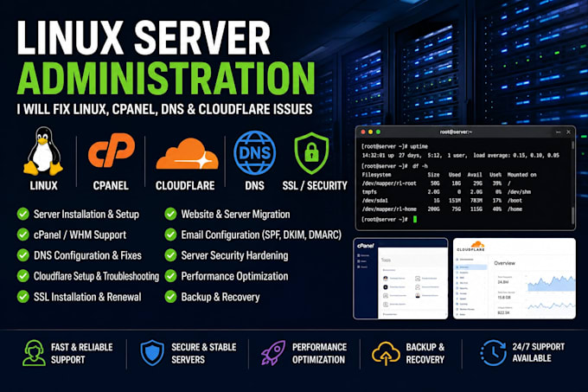Click the green SSL shield padlock icon
588x392 pixels.
pyautogui.click(x=311, y=152)
